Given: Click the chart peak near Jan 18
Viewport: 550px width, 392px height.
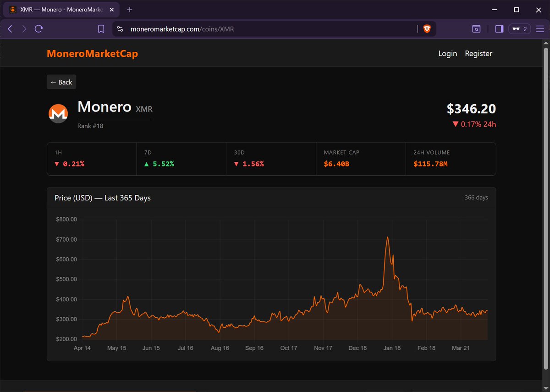Looking at the screenshot, I should pos(387,237).
